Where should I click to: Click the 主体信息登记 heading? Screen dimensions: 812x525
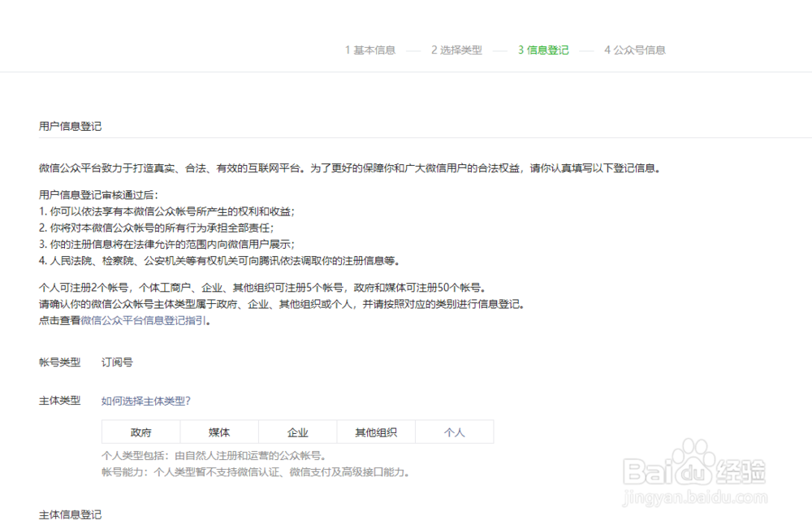tap(70, 514)
